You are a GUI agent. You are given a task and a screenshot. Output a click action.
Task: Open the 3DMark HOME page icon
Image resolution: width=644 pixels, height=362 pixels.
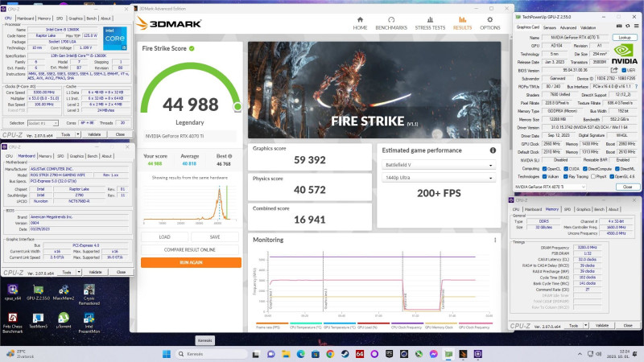pyautogui.click(x=360, y=19)
